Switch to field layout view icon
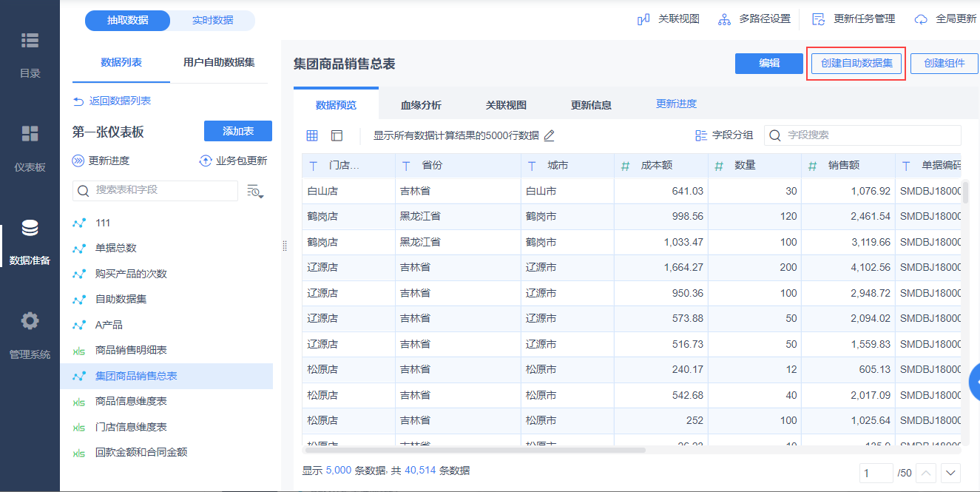Viewport: 980px width, 492px height. tap(337, 135)
